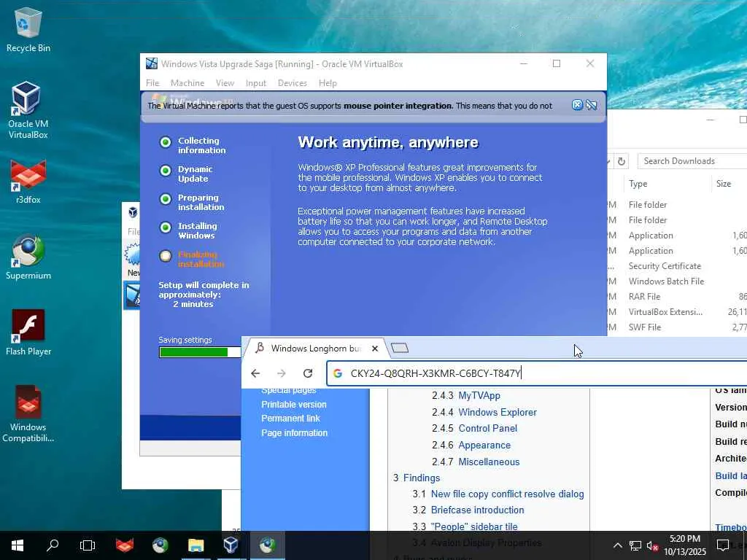This screenshot has width=747, height=560.
Task: Open the VirtualBox File menu
Action: coord(152,83)
